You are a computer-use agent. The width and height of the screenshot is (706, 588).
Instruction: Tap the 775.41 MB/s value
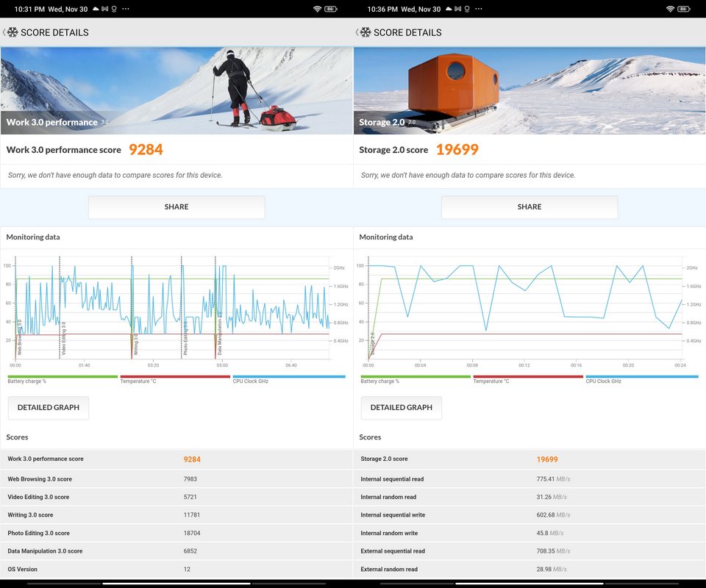553,479
